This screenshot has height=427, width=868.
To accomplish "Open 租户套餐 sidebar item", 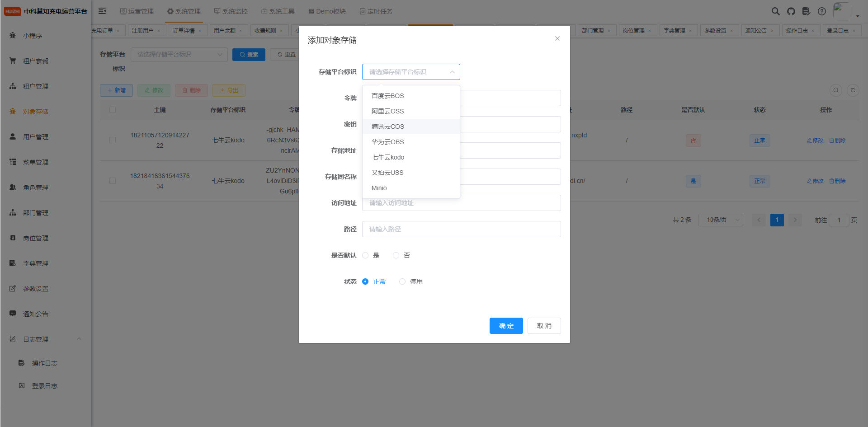I will [45, 61].
